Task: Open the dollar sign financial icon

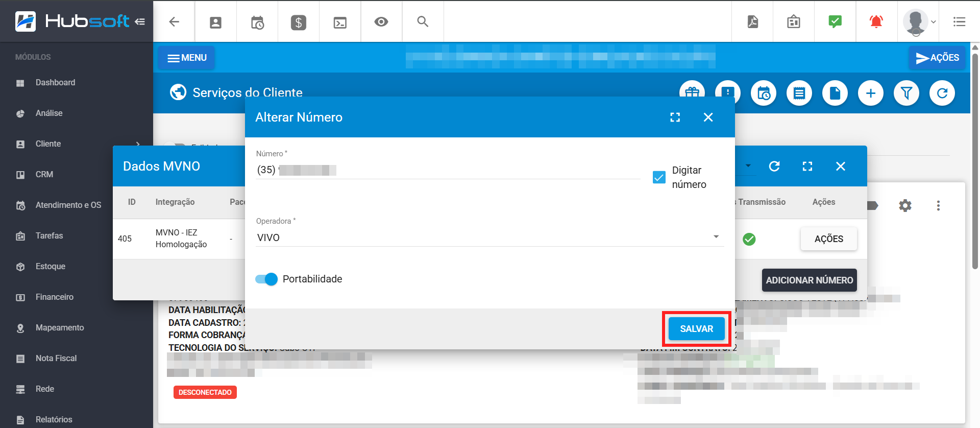Action: [x=299, y=22]
